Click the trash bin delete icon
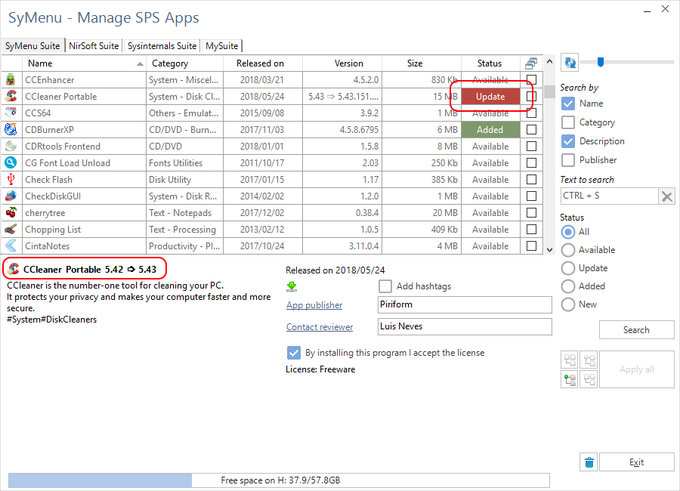The width and height of the screenshot is (680, 491). [x=589, y=462]
